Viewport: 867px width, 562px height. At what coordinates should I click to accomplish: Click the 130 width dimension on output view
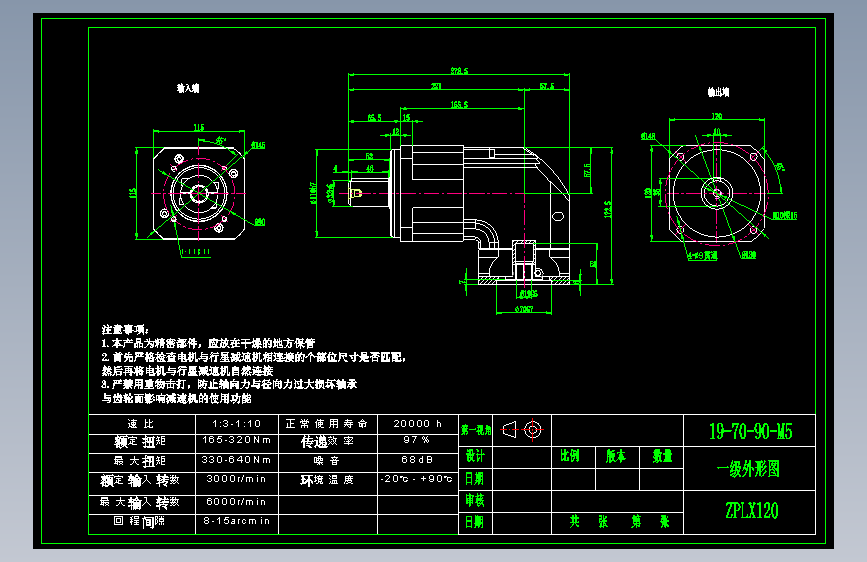717,116
